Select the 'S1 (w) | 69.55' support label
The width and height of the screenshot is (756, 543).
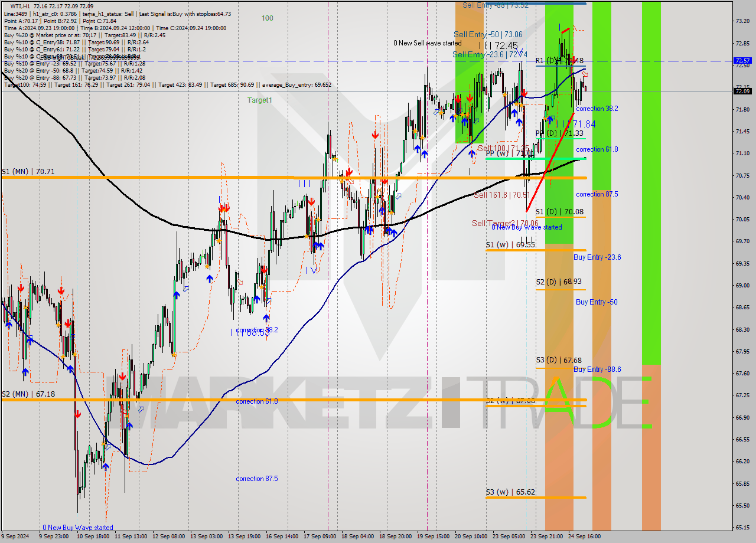(x=510, y=244)
